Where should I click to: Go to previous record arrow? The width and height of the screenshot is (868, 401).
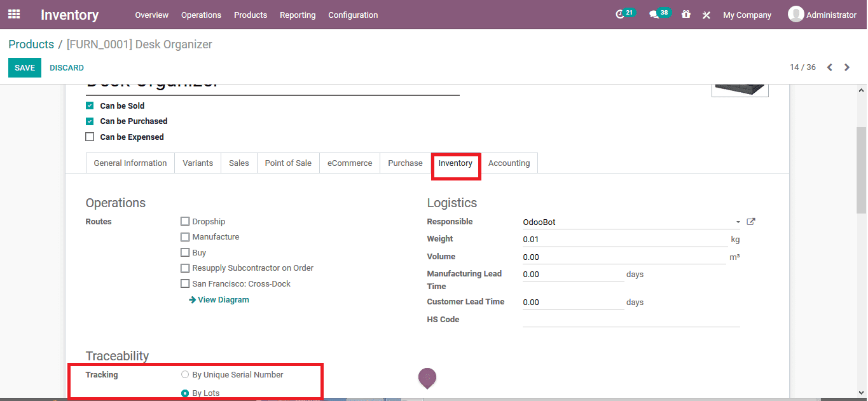[x=829, y=67]
